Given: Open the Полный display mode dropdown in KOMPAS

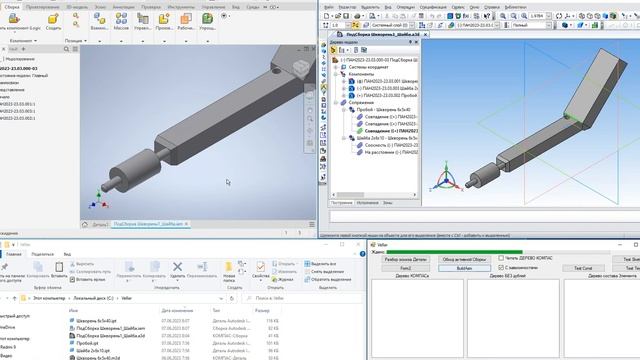Looking at the screenshot, I should point(548,25).
